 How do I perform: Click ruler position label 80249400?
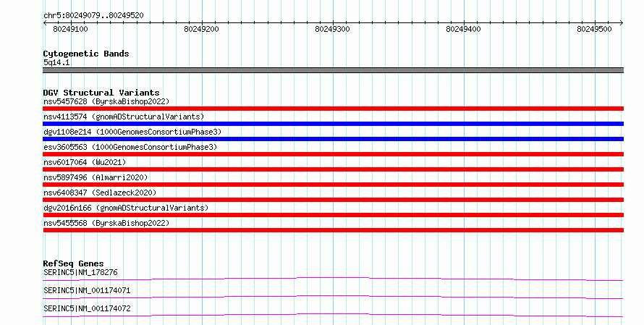463,29
